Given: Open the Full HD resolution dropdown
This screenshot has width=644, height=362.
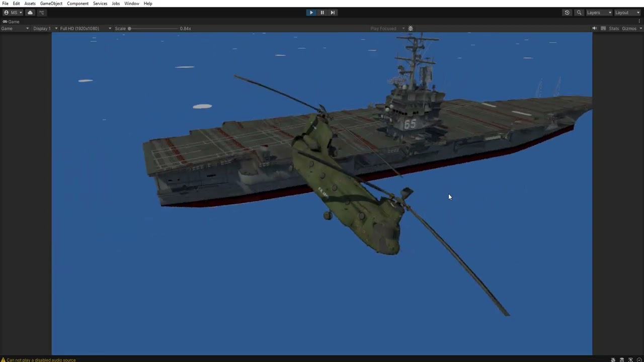Looking at the screenshot, I should (86, 29).
